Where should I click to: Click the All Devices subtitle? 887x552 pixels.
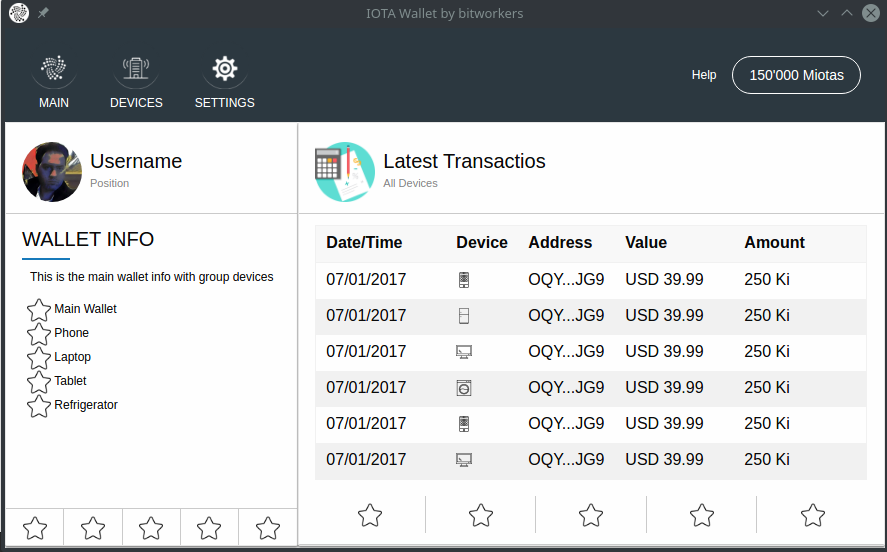411,183
